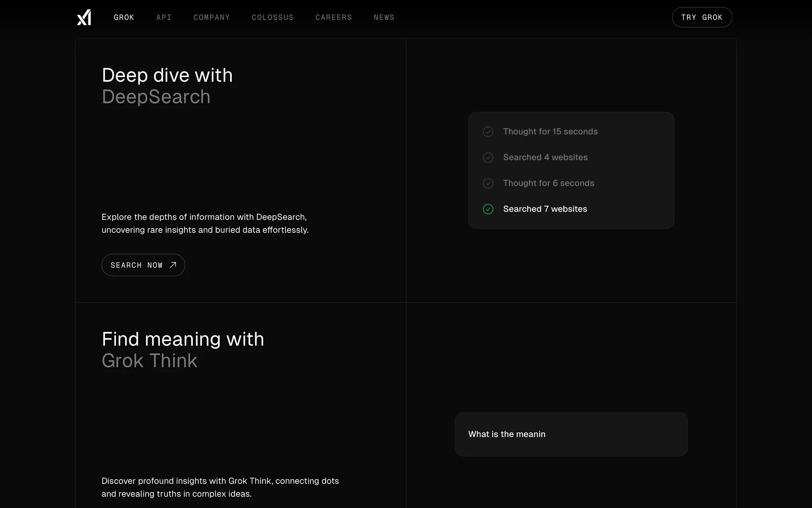Select the Searched 7 websites step
The height and width of the screenshot is (508, 812).
point(545,209)
